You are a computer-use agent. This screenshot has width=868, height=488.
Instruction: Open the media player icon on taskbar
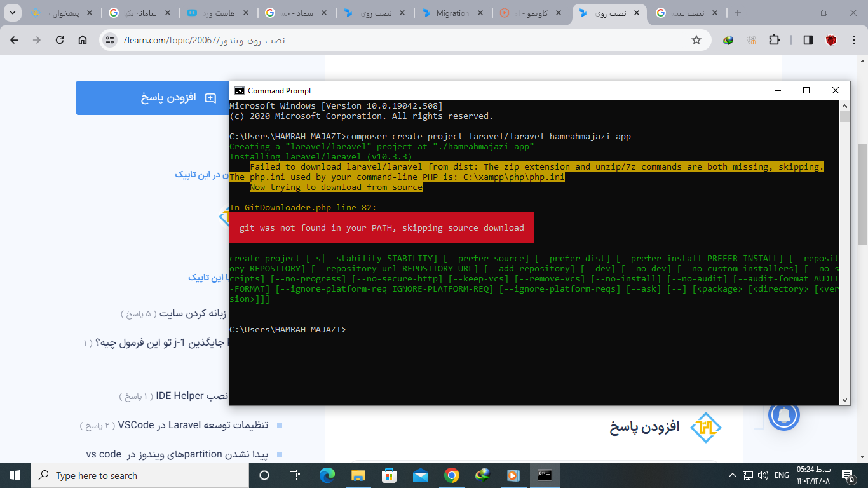point(513,475)
